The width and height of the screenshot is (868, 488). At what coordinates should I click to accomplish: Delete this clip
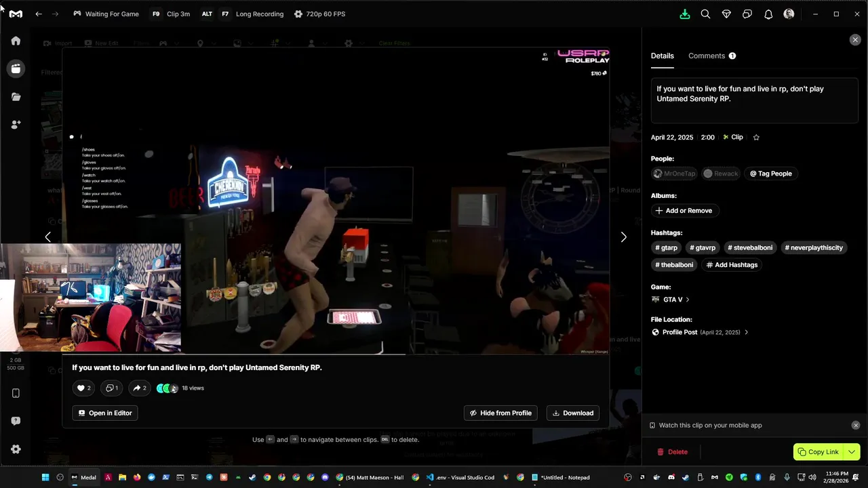tap(672, 452)
